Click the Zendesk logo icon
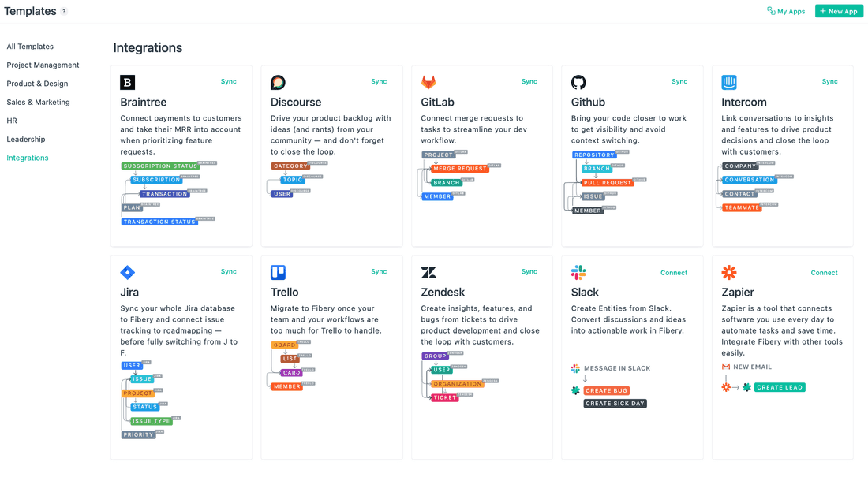 [x=428, y=272]
